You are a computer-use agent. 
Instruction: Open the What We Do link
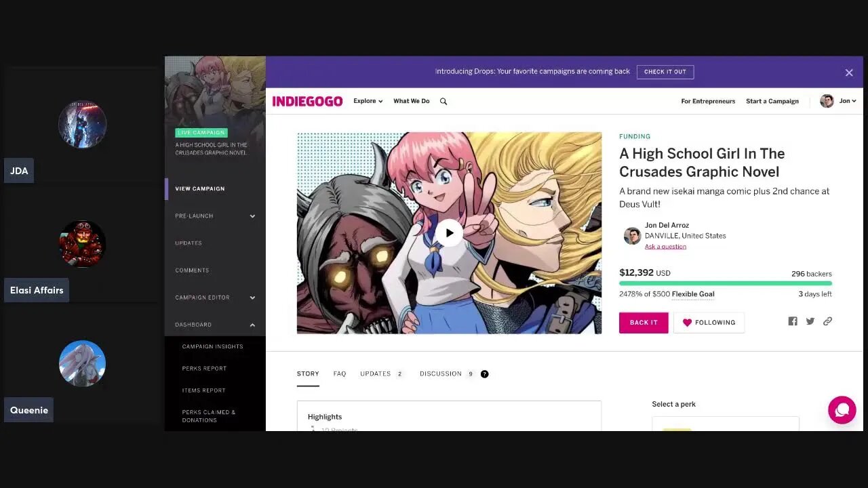click(412, 101)
